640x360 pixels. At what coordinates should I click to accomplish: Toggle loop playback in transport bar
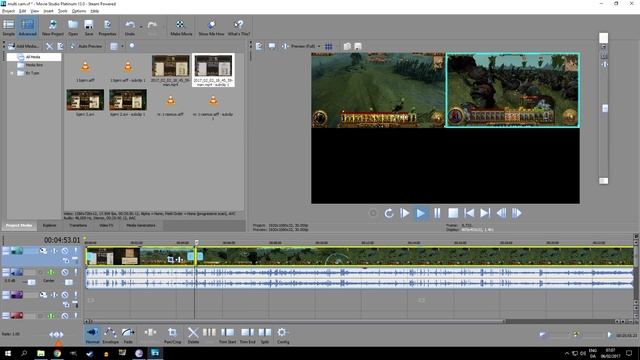pos(389,213)
